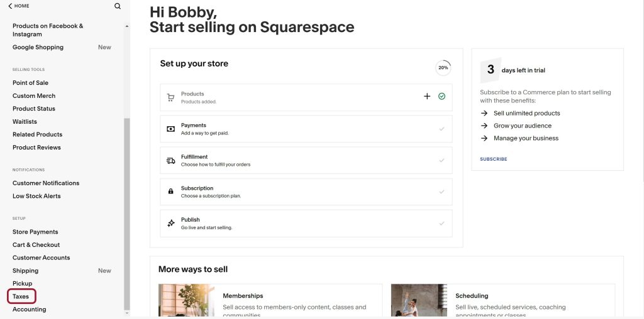Open Google Shopping in the sidebar

click(x=38, y=47)
